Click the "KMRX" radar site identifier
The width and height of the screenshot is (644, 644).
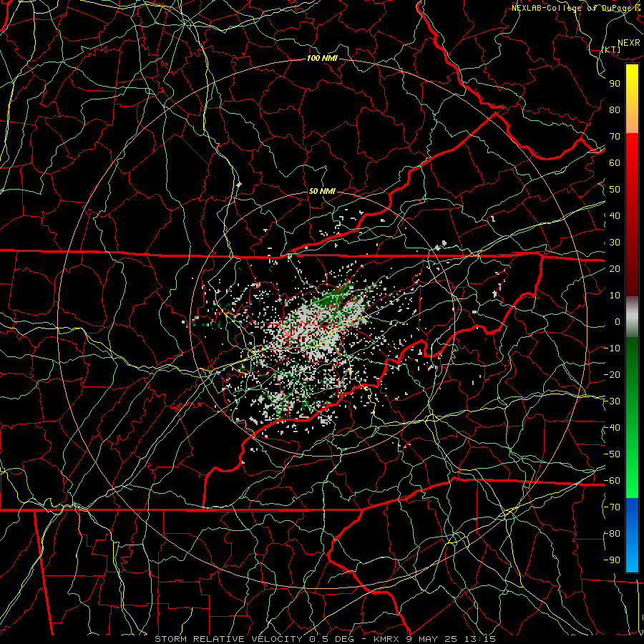tap(387, 639)
